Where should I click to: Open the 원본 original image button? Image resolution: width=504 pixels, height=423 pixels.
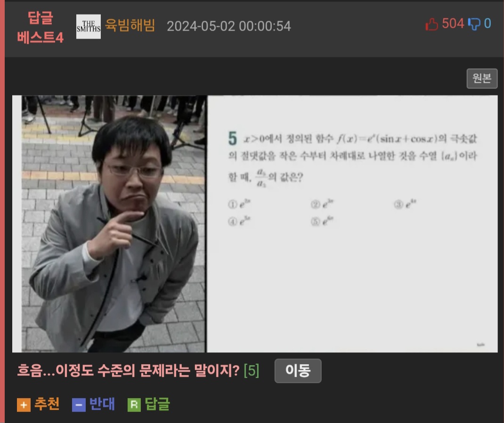click(482, 79)
